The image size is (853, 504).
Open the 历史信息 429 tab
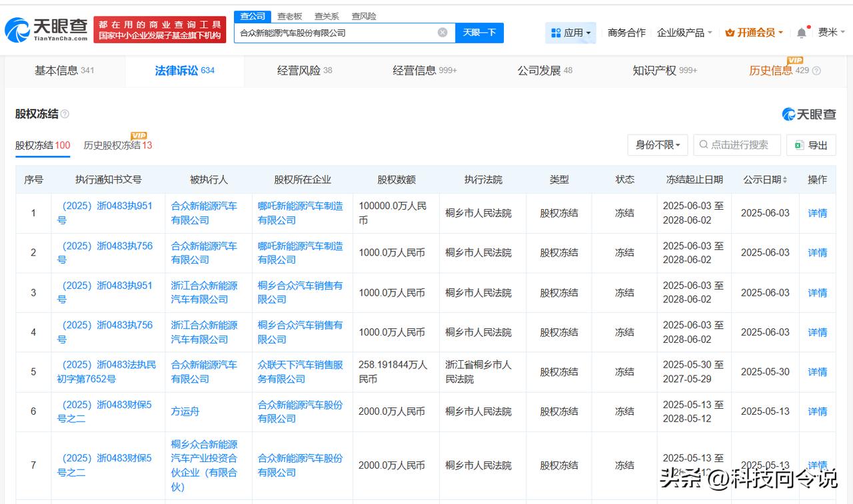[x=778, y=71]
